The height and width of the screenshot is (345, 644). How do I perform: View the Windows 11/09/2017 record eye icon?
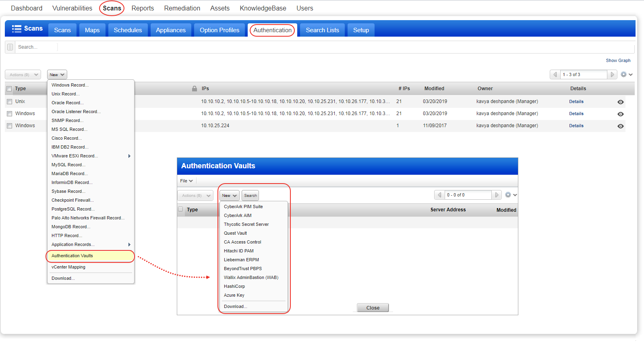621,126
